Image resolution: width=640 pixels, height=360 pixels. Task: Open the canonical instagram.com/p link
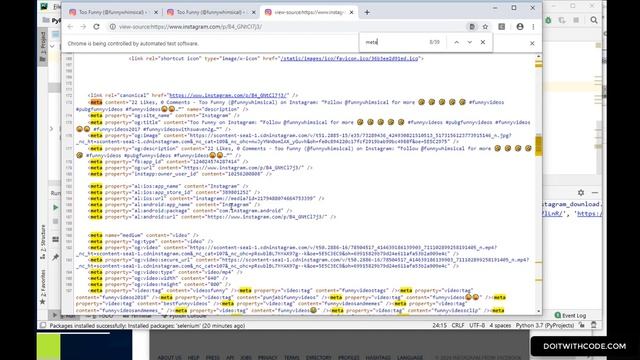coord(229,95)
